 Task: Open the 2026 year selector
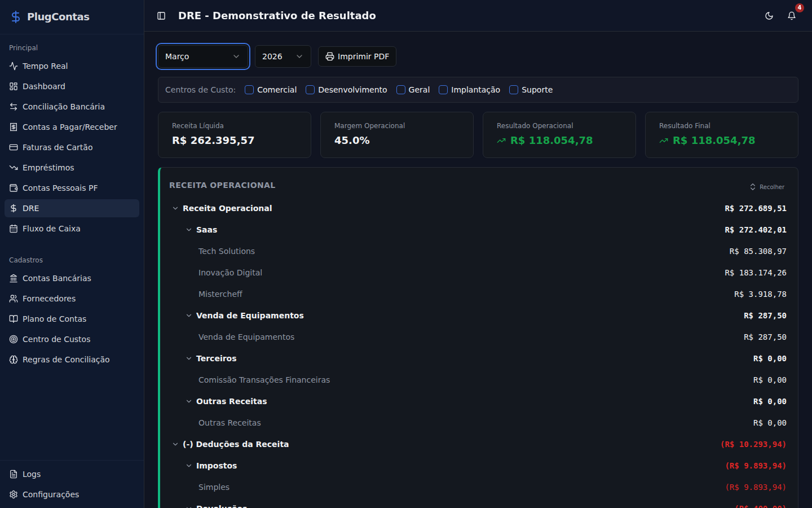tap(283, 56)
